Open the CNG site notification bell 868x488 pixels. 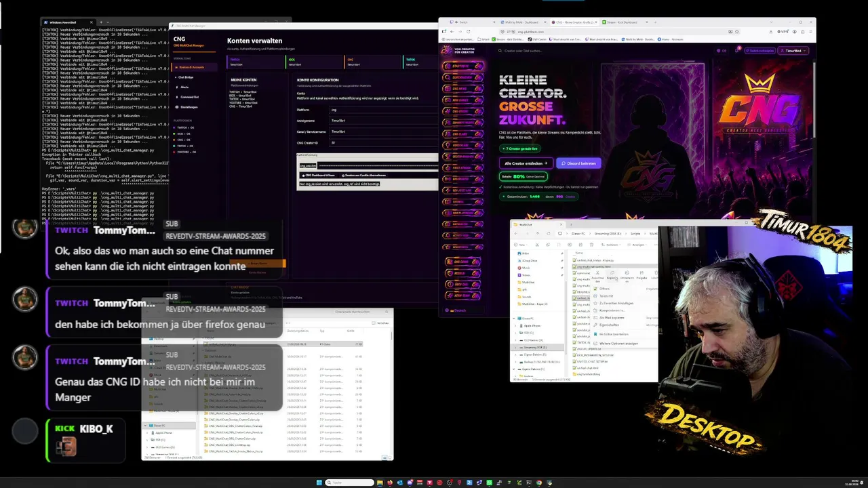pyautogui.click(x=735, y=50)
